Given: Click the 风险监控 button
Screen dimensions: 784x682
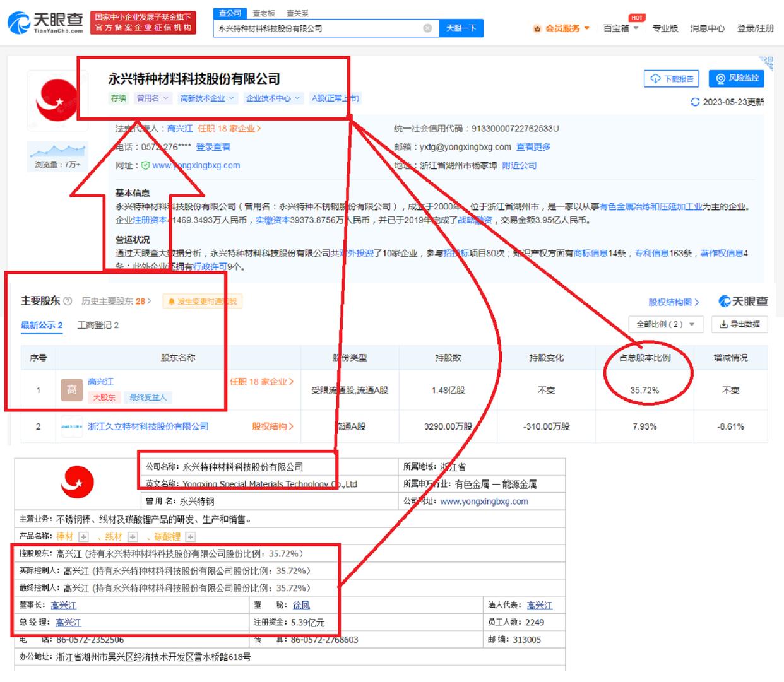Looking at the screenshot, I should click(737, 78).
